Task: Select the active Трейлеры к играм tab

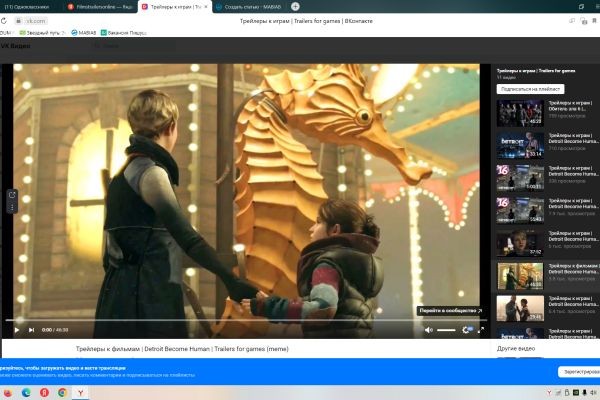Action: tap(174, 7)
